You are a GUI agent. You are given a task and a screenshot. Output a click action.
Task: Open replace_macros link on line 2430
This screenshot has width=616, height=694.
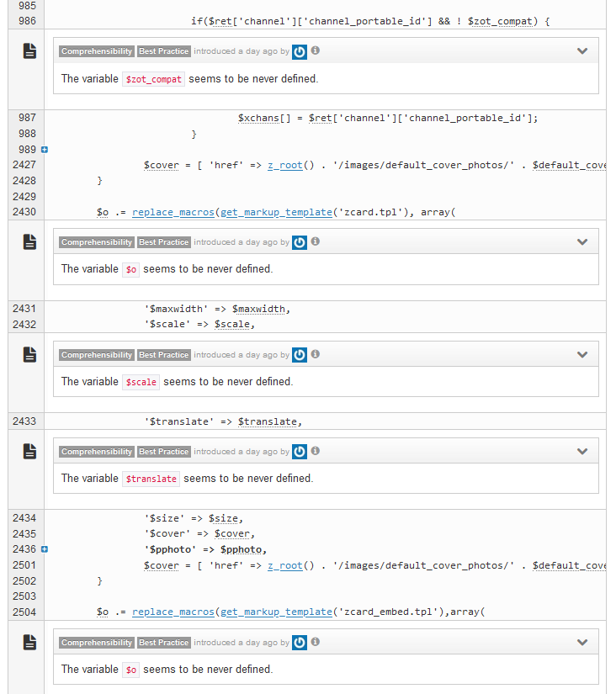pos(173,212)
